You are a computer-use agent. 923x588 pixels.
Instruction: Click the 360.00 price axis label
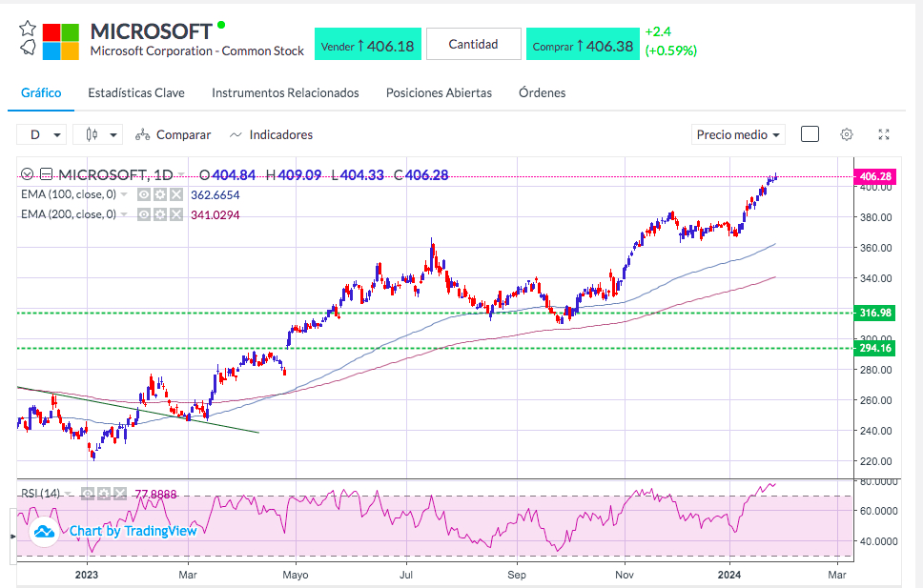click(876, 248)
